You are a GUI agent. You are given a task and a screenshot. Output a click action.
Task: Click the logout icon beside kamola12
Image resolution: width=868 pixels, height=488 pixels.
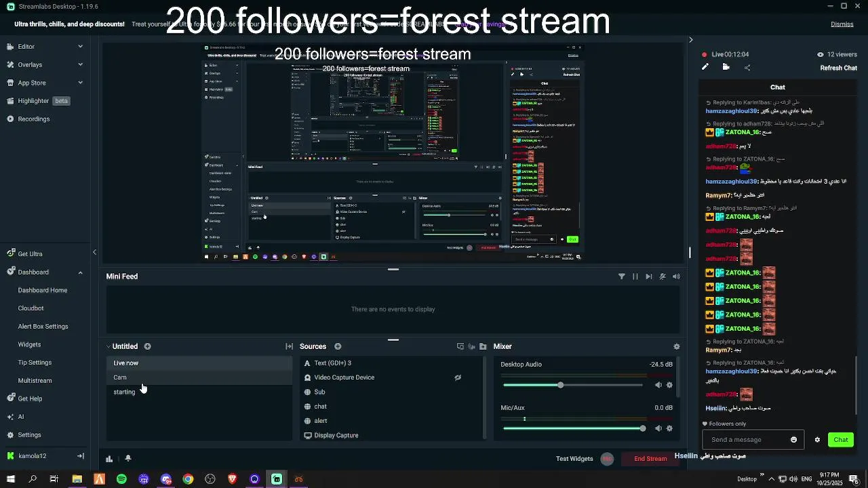(x=80, y=456)
